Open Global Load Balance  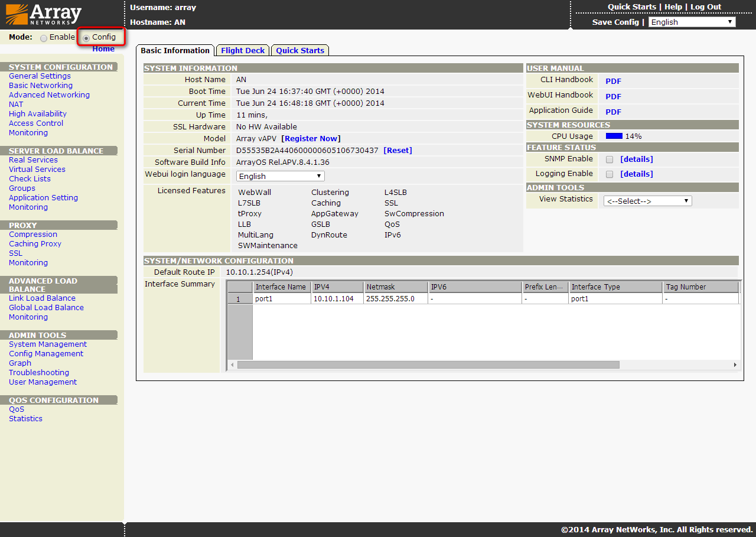coord(46,308)
